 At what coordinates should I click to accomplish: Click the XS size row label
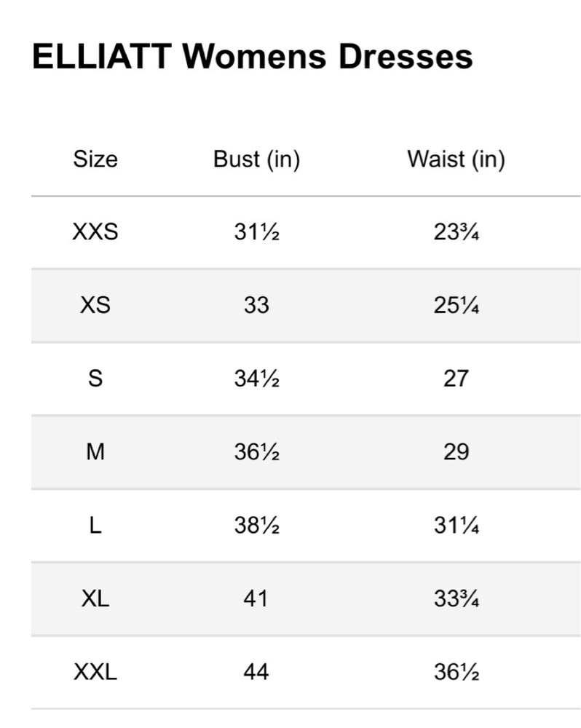(95, 306)
